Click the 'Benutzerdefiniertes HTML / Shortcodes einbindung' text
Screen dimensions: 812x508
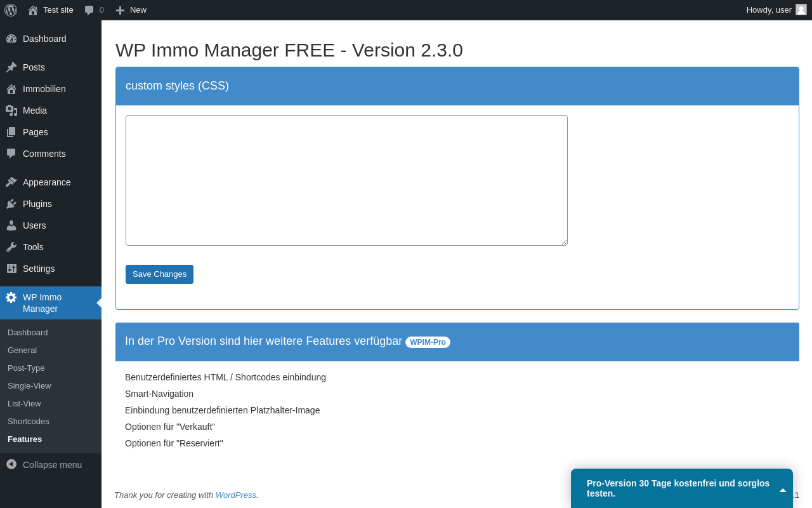(x=225, y=377)
